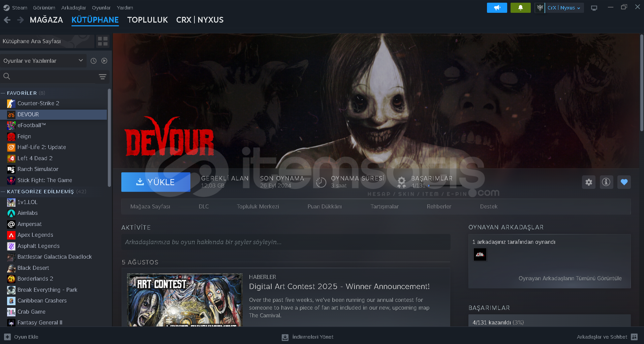Open DEVOUR DLC page
Screen dimensions: 644x344
click(x=204, y=206)
